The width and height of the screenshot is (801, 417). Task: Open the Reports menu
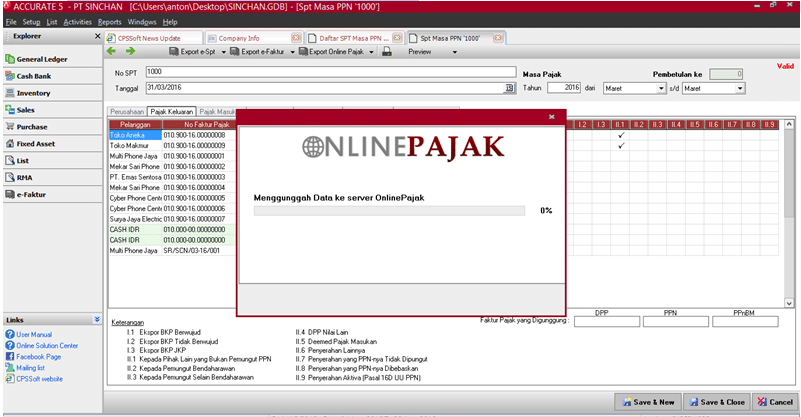click(110, 22)
